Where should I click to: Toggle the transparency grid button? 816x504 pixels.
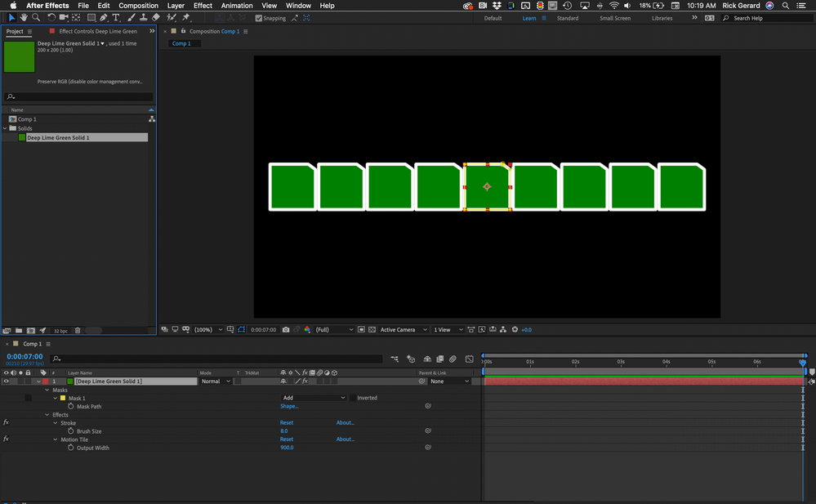coord(372,329)
